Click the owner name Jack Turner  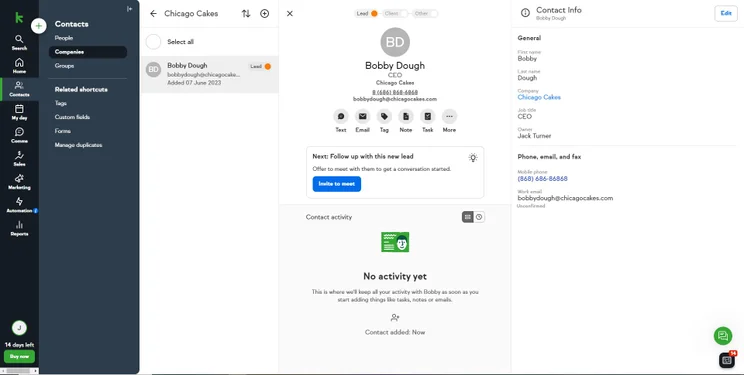point(534,136)
